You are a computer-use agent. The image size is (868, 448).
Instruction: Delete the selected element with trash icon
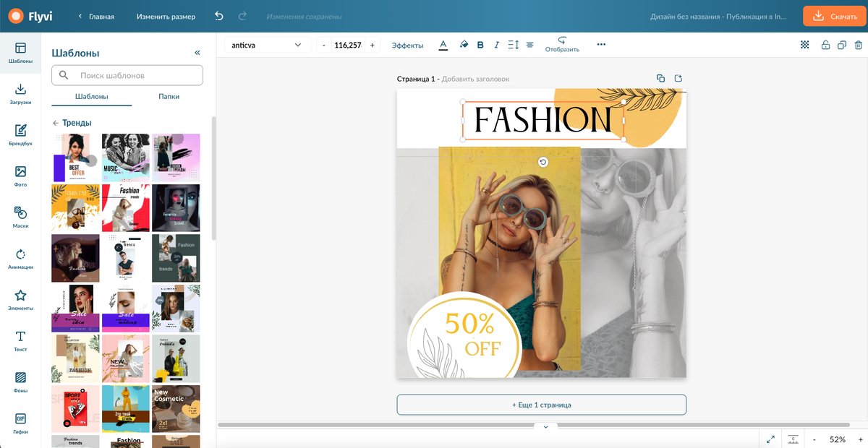click(859, 45)
